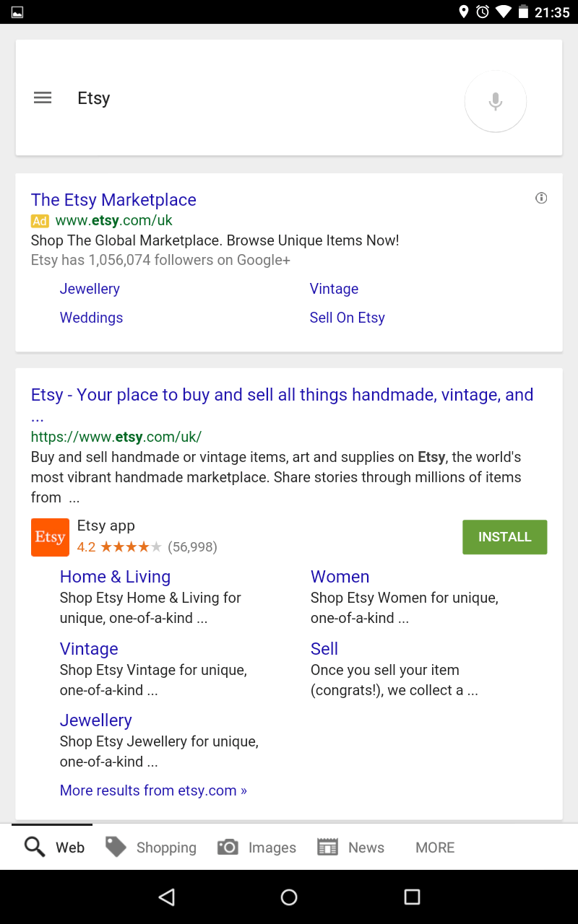Screen dimensions: 578x924
Task: Expand the MORE search options
Action: (435, 847)
